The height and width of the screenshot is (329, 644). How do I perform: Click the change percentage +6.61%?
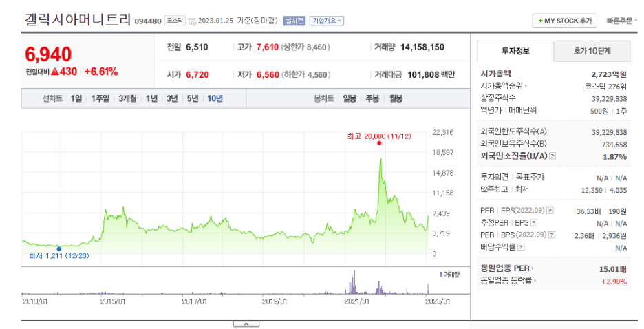click(101, 72)
